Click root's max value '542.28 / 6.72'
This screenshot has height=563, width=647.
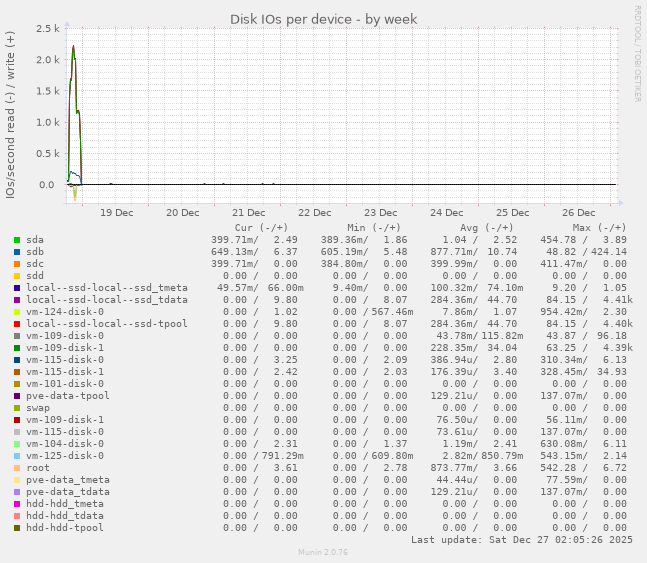pyautogui.click(x=583, y=468)
